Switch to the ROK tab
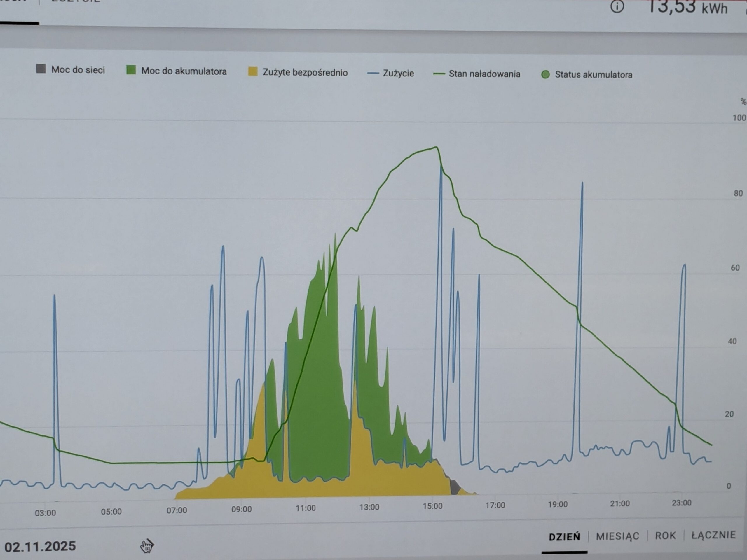 tap(665, 535)
